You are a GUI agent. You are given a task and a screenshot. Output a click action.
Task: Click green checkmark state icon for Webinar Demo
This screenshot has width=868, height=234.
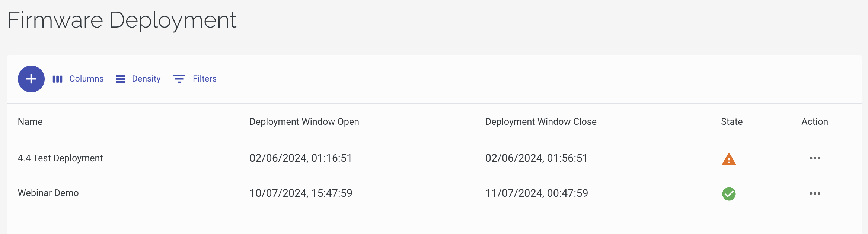coord(729,194)
